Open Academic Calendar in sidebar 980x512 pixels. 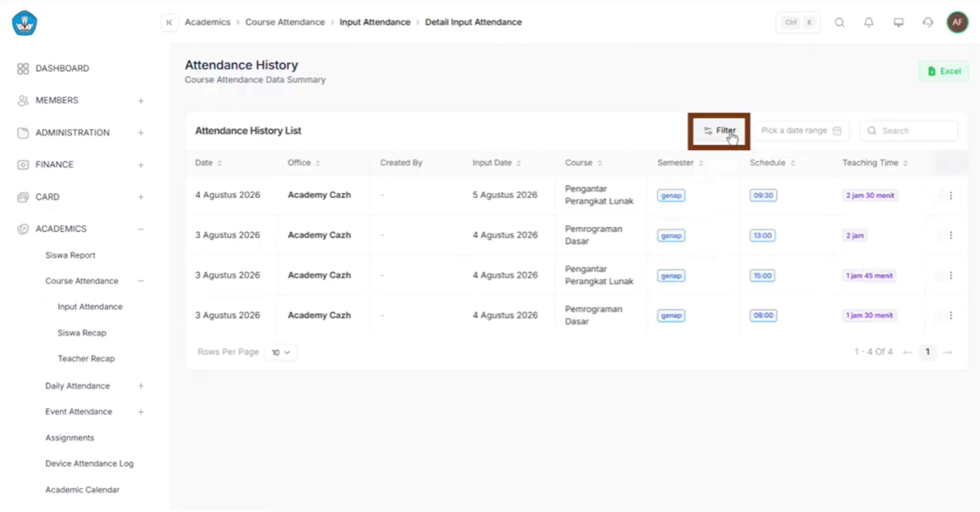[82, 490]
